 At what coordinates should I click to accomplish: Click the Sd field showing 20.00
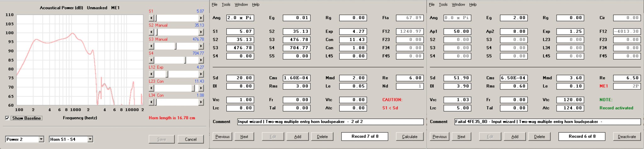(240, 78)
